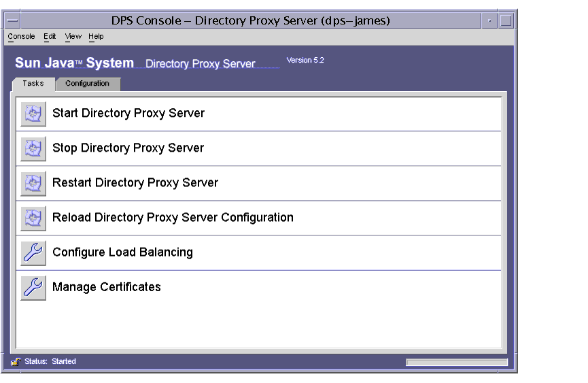588x383 pixels.
Task: Minimize the DPS Console window
Action: coord(489,20)
